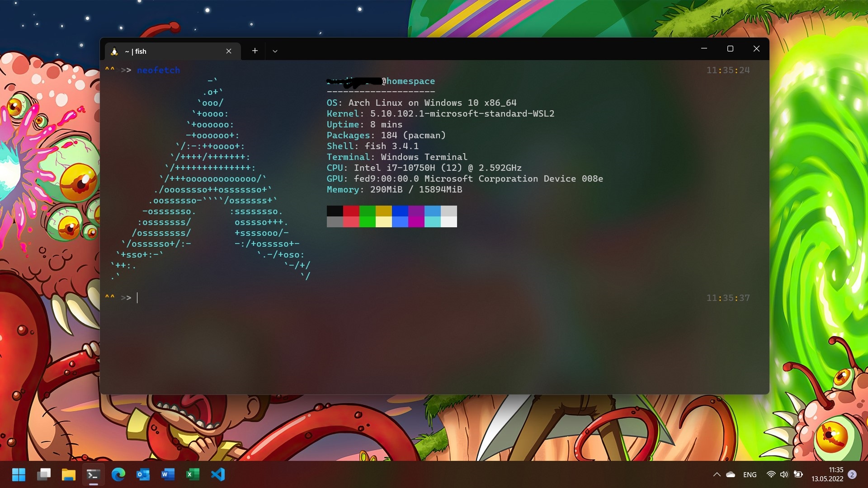Viewport: 868px width, 488px height.
Task: Open Outlook from the taskbar
Action: coord(143,474)
